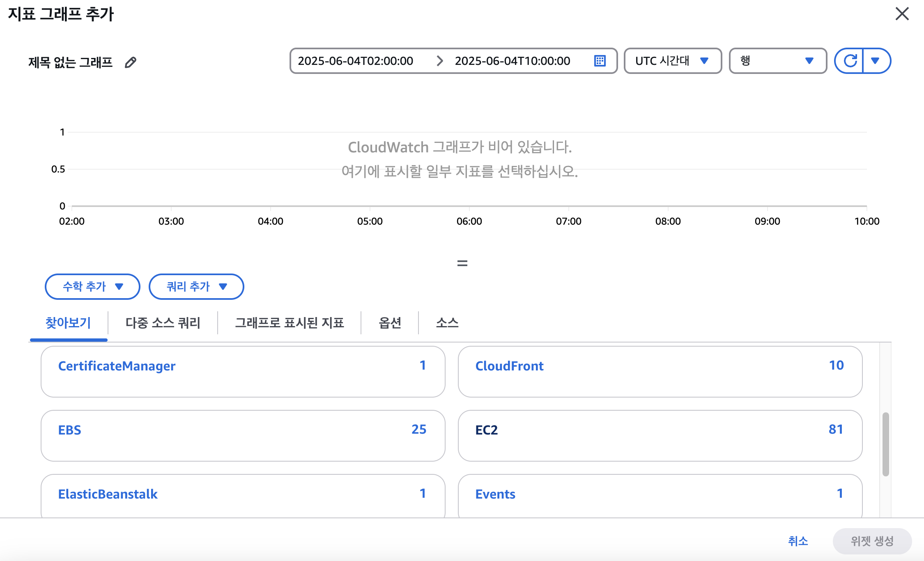Click the arrow between start and end times
The image size is (924, 561).
tap(439, 61)
